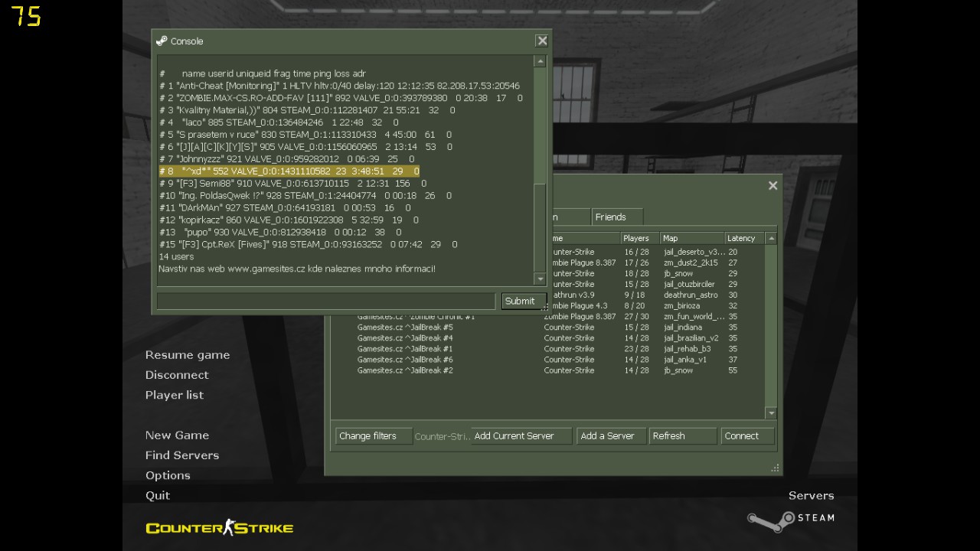
Task: Click the server browser resize grip
Action: coord(775,468)
